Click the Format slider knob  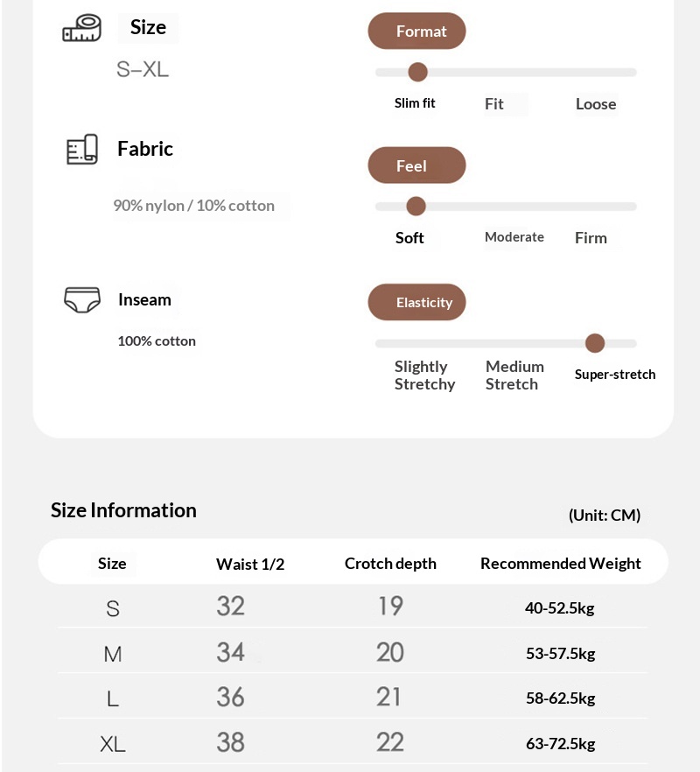click(x=418, y=73)
